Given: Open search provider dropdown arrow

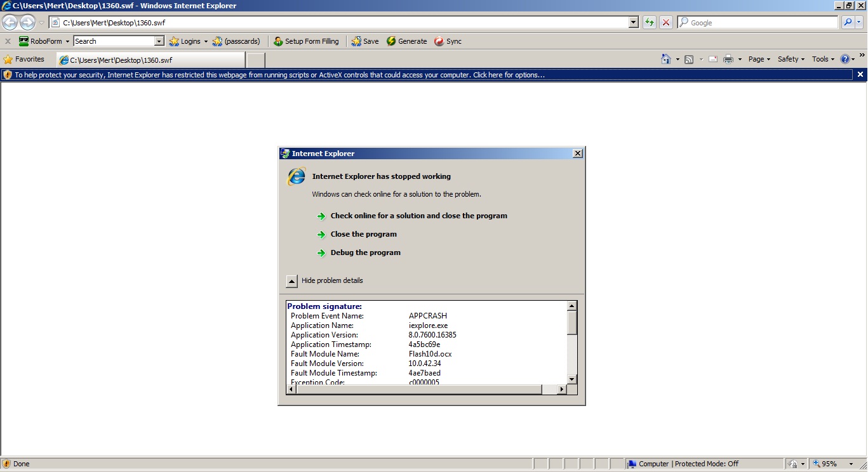Looking at the screenshot, I should point(859,23).
